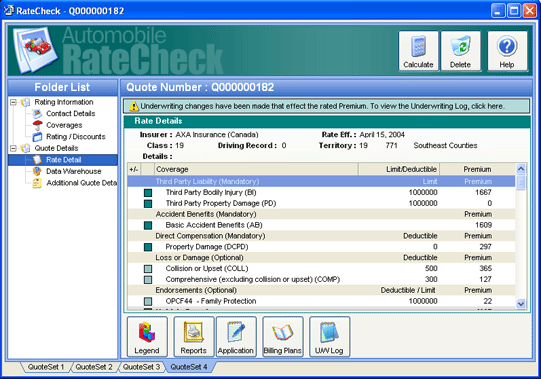Open the Application form button
Screen dimensions: 541x379
236,337
